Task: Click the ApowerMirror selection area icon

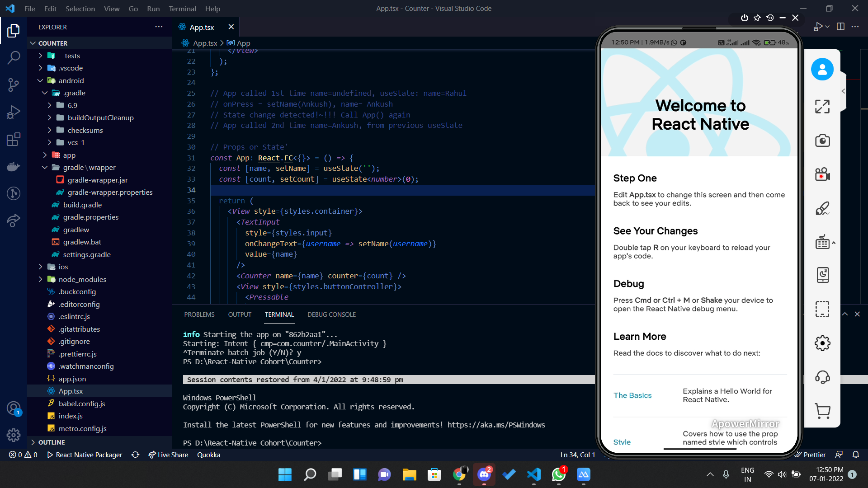Action: (x=822, y=310)
